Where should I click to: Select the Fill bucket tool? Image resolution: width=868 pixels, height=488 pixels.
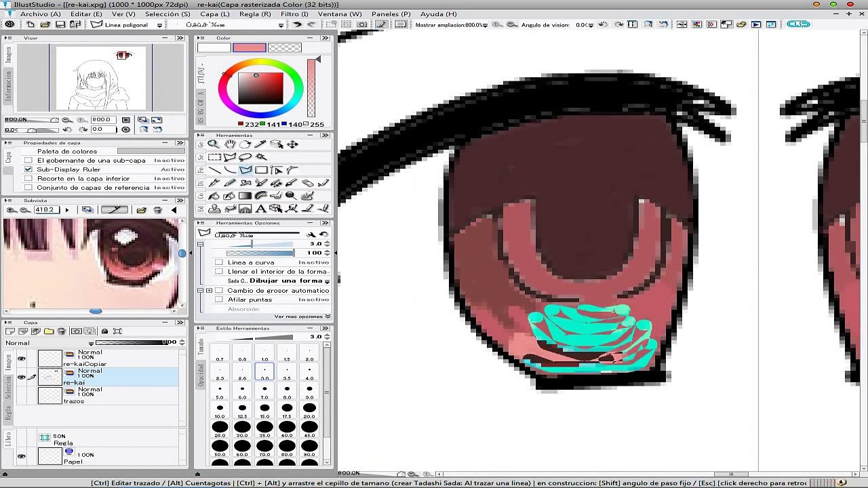(x=214, y=196)
